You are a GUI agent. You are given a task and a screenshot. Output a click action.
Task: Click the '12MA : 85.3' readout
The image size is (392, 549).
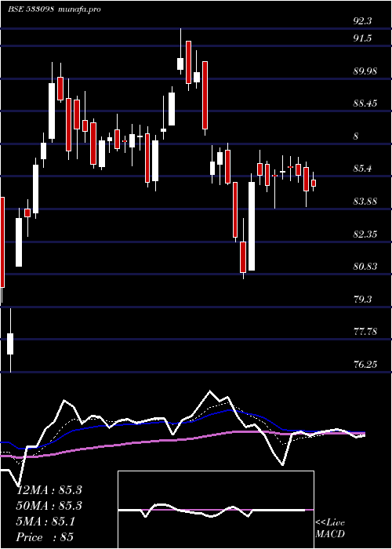[49, 490]
